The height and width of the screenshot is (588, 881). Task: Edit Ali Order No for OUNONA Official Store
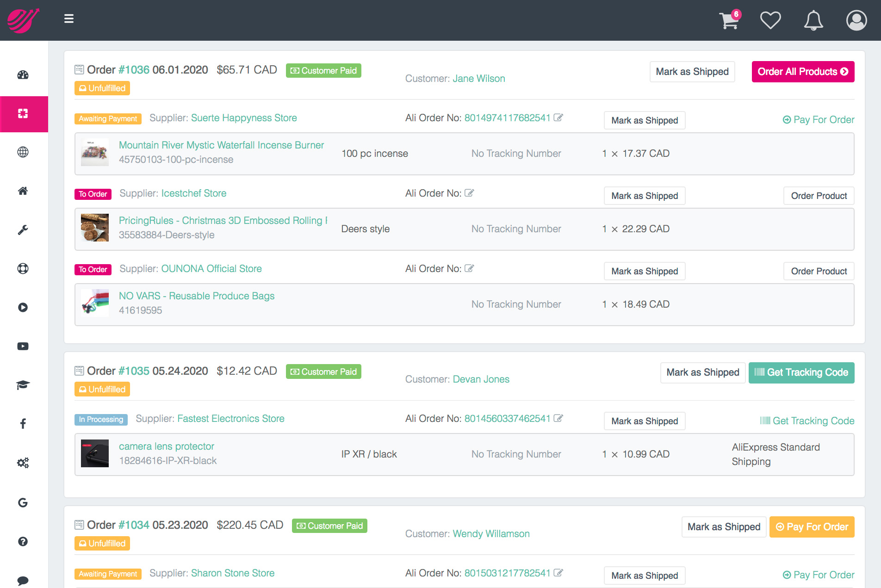pyautogui.click(x=469, y=268)
